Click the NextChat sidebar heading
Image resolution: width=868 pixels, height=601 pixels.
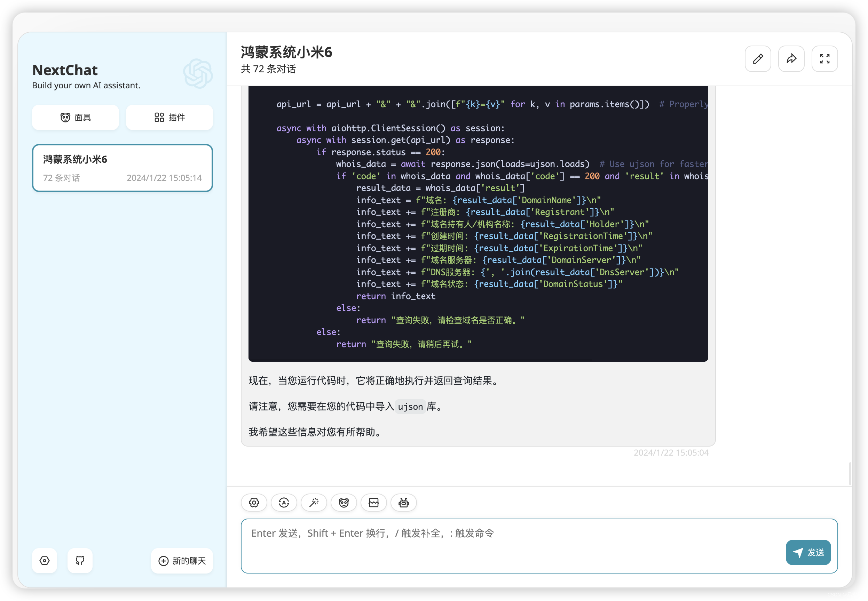click(x=65, y=70)
